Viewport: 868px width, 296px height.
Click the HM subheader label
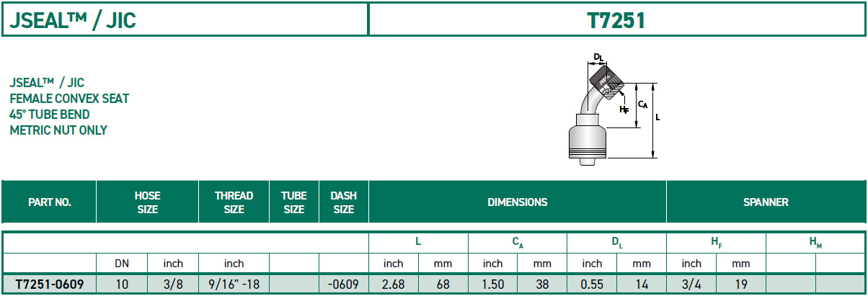[815, 243]
